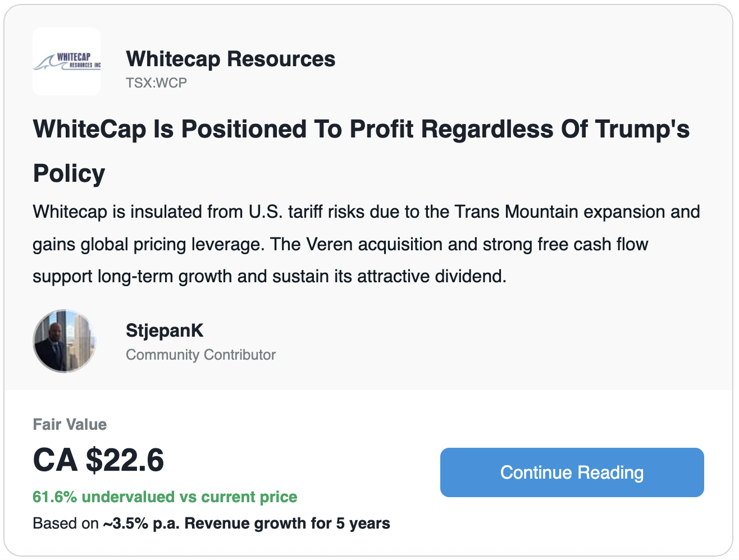Click the green 61.6% undervalued text

point(165,497)
